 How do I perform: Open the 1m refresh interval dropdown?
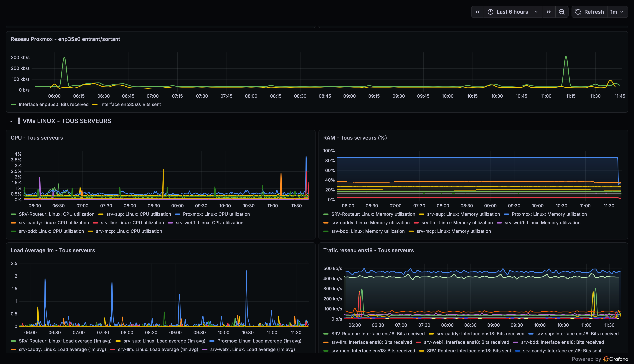click(x=617, y=12)
